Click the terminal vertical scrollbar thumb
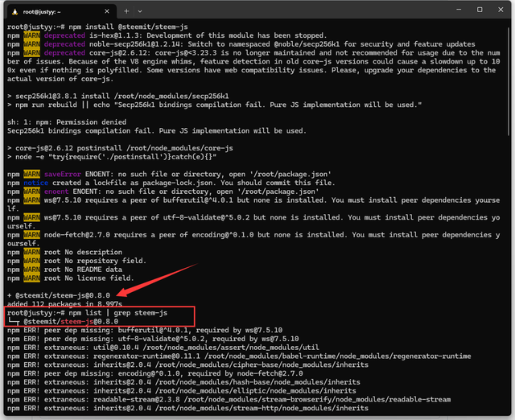 point(509,80)
